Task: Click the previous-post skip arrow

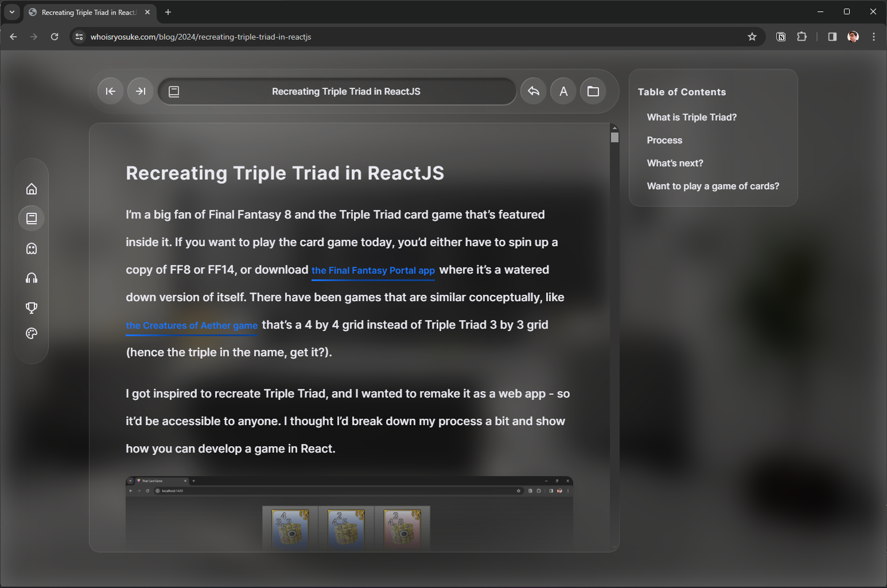Action: [x=110, y=91]
